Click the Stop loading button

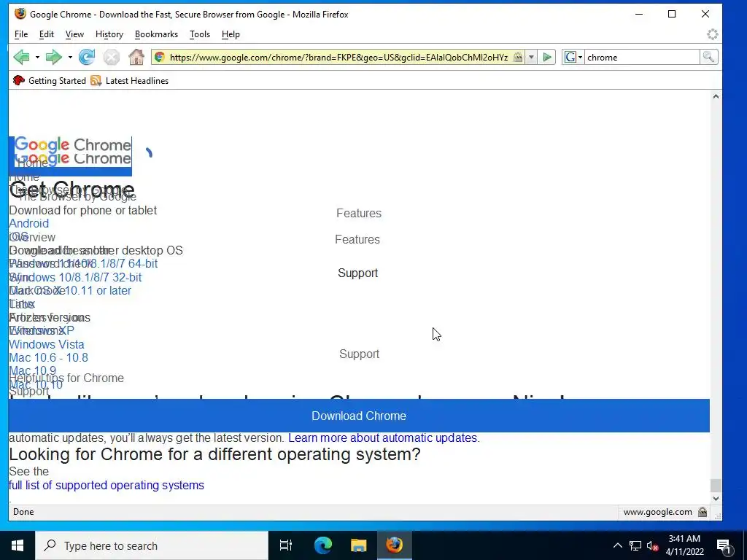pyautogui.click(x=112, y=57)
